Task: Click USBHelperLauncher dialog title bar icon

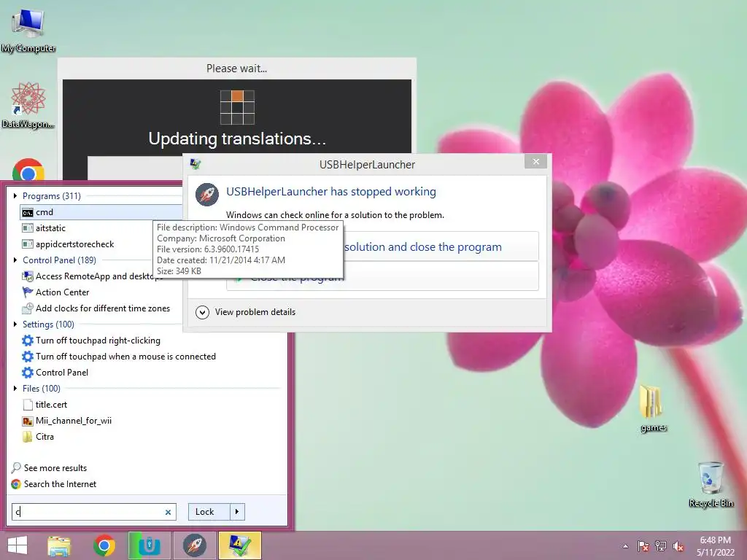Action: click(196, 164)
